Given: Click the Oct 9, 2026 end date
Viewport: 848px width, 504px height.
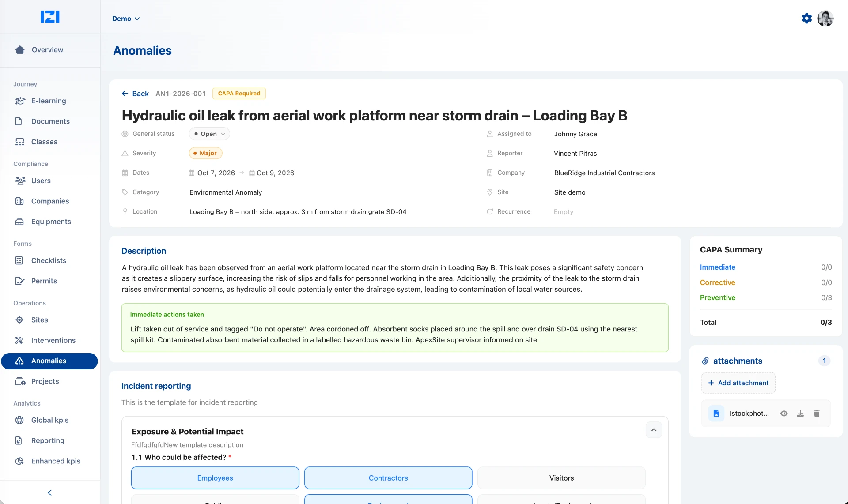Looking at the screenshot, I should [x=272, y=173].
